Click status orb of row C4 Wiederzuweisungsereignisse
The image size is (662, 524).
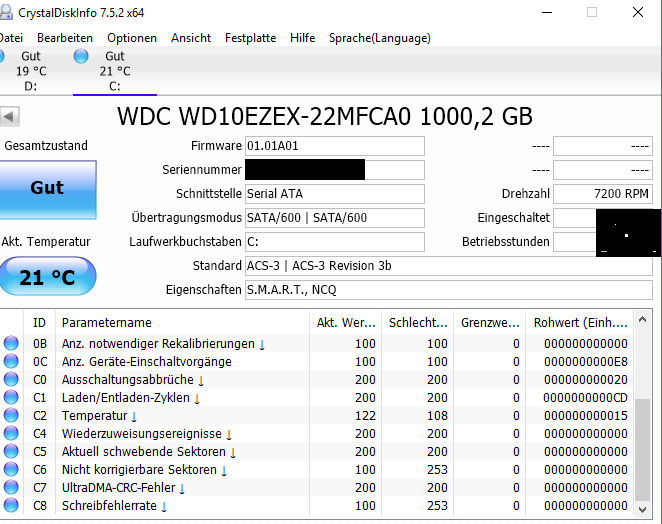11,433
